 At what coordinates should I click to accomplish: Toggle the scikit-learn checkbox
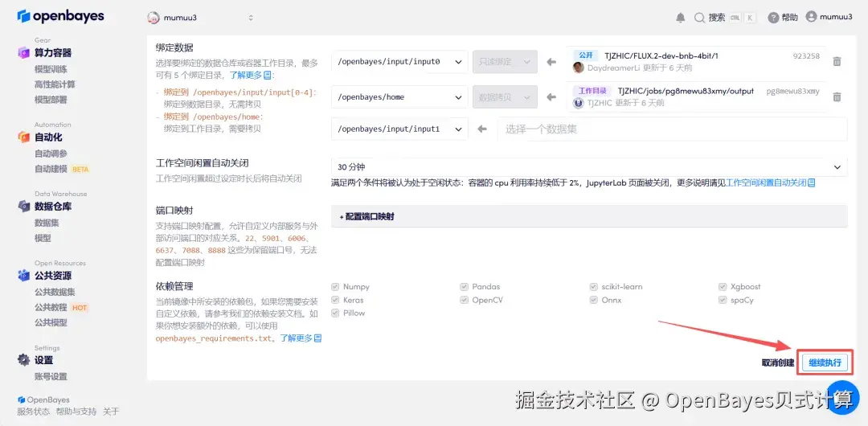click(593, 287)
